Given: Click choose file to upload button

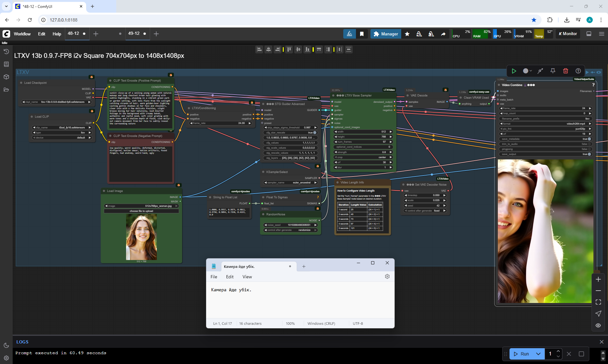Looking at the screenshot, I should tap(141, 211).
